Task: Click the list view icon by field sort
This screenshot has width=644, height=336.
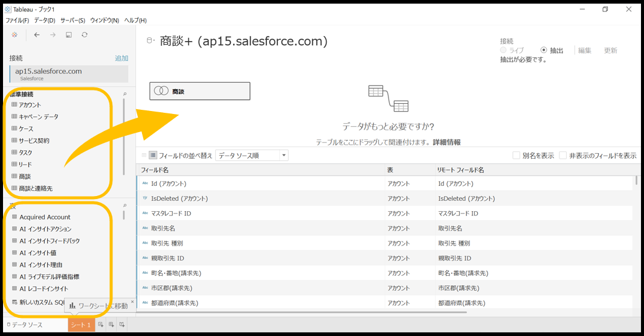Action: point(153,155)
